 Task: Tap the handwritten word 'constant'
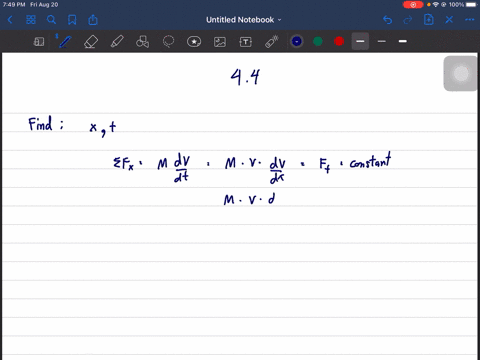370,161
